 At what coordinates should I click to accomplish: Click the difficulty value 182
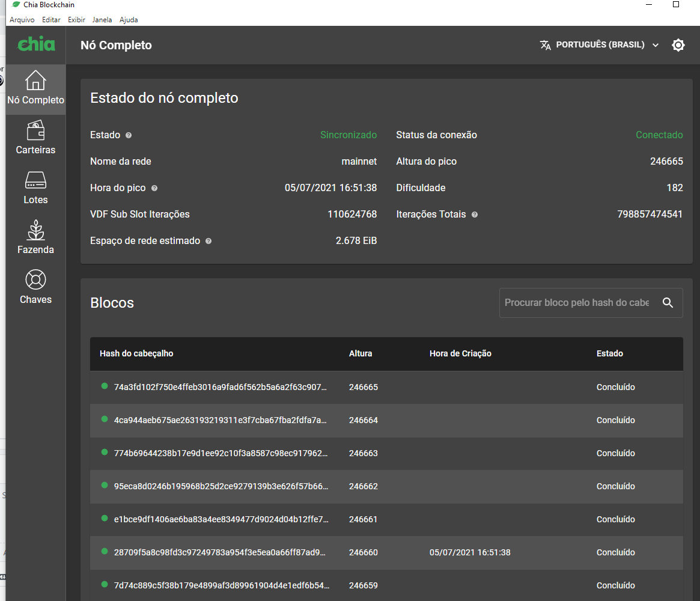point(675,188)
